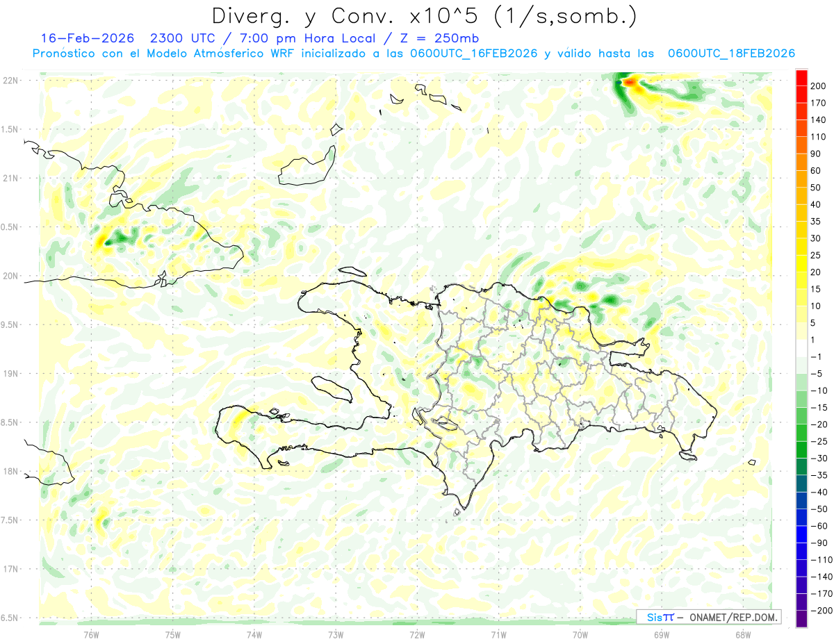
Task: Click the '68W' longitude label
Action: tap(743, 634)
